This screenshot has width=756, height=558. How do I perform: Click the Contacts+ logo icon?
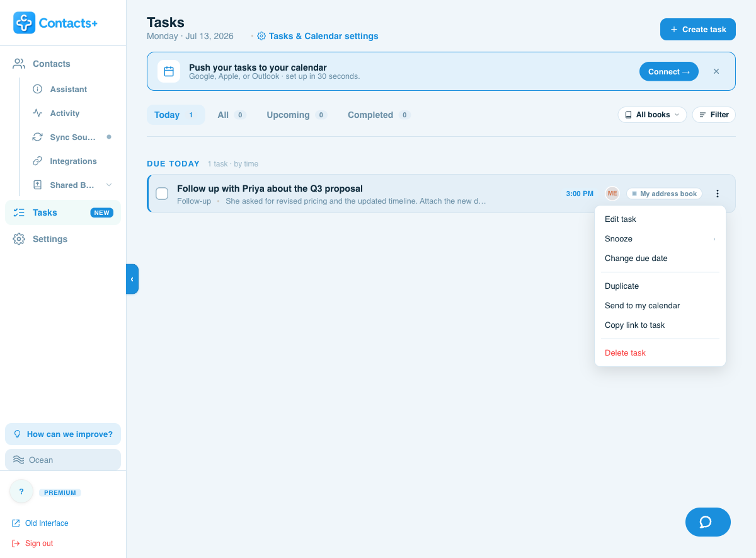click(x=25, y=23)
